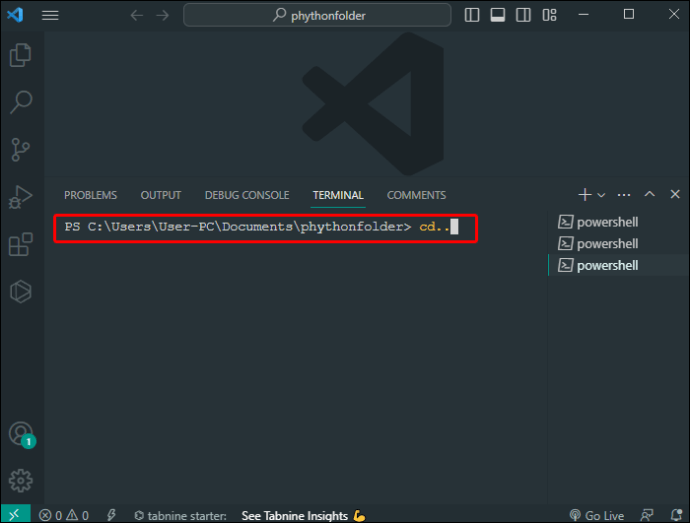690x523 pixels.
Task: Toggle the primary side bar layout
Action: click(x=472, y=15)
